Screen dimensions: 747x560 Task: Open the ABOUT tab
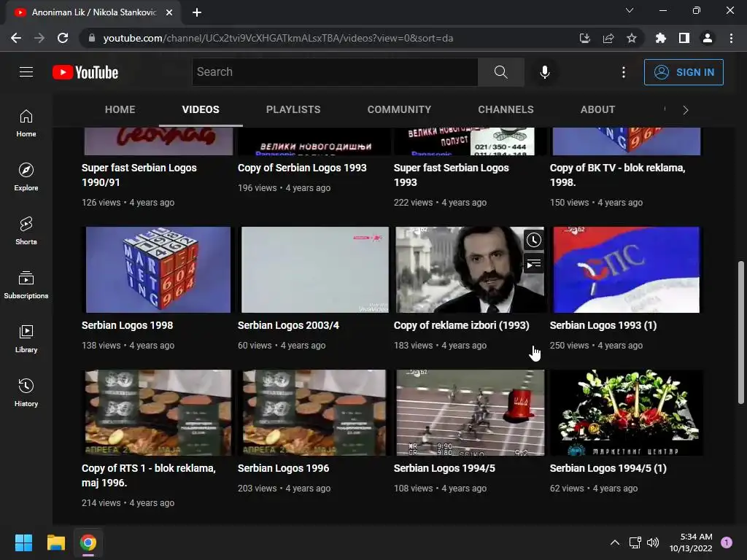tap(597, 109)
